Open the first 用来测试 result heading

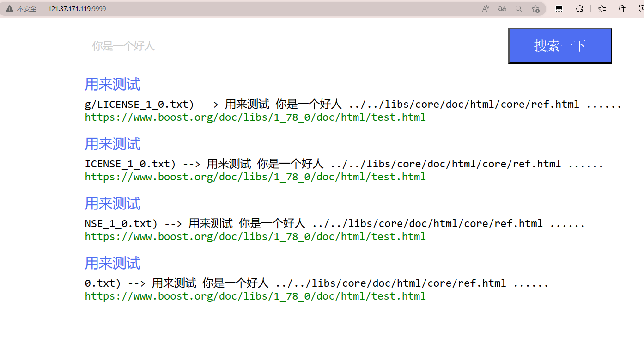point(112,84)
